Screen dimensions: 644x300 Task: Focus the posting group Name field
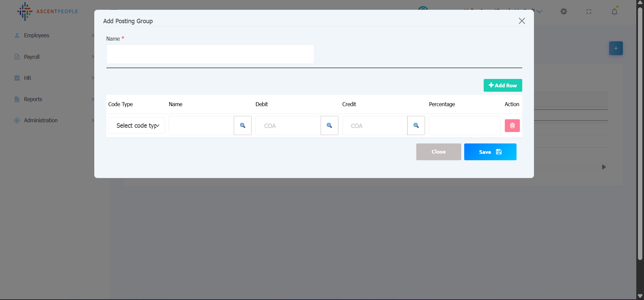point(210,54)
